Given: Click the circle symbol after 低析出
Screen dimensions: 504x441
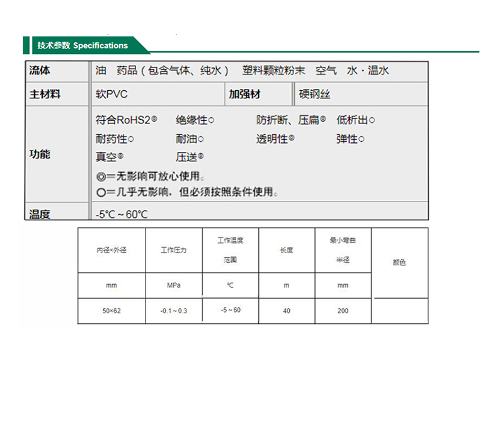Looking at the screenshot, I should click(372, 120).
